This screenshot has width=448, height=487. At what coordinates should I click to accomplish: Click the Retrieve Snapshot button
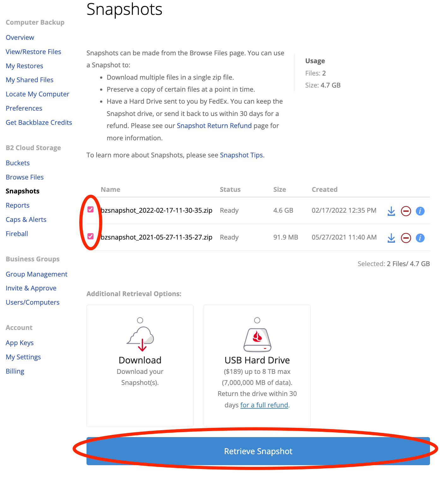[258, 451]
